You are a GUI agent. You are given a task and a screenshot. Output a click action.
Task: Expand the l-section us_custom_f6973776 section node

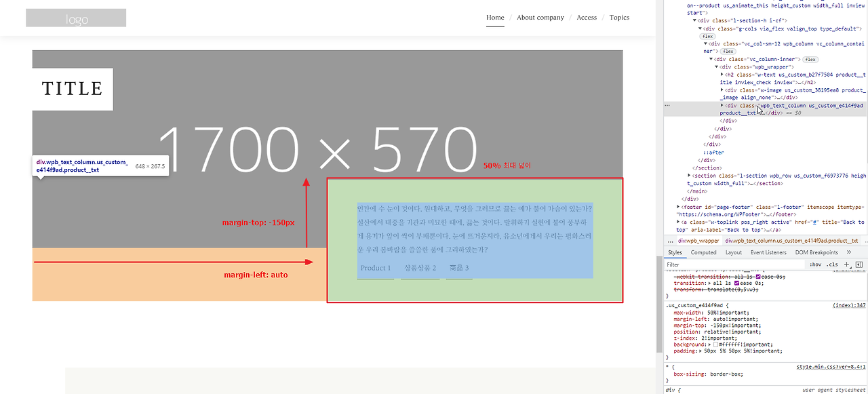(689, 176)
